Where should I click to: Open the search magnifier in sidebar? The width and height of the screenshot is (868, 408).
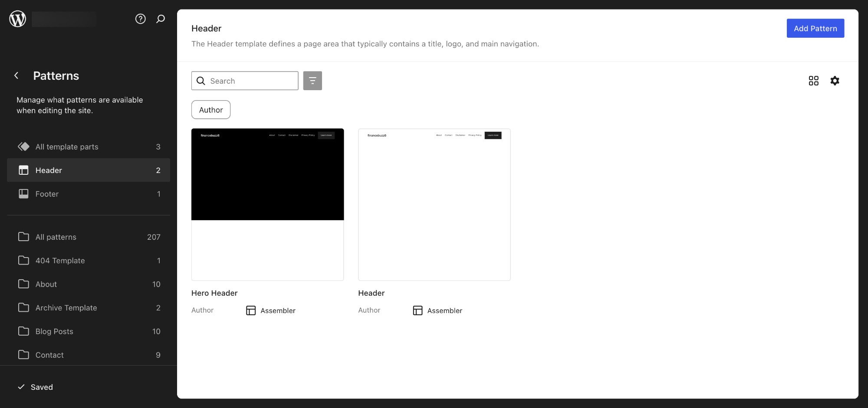[x=161, y=19]
